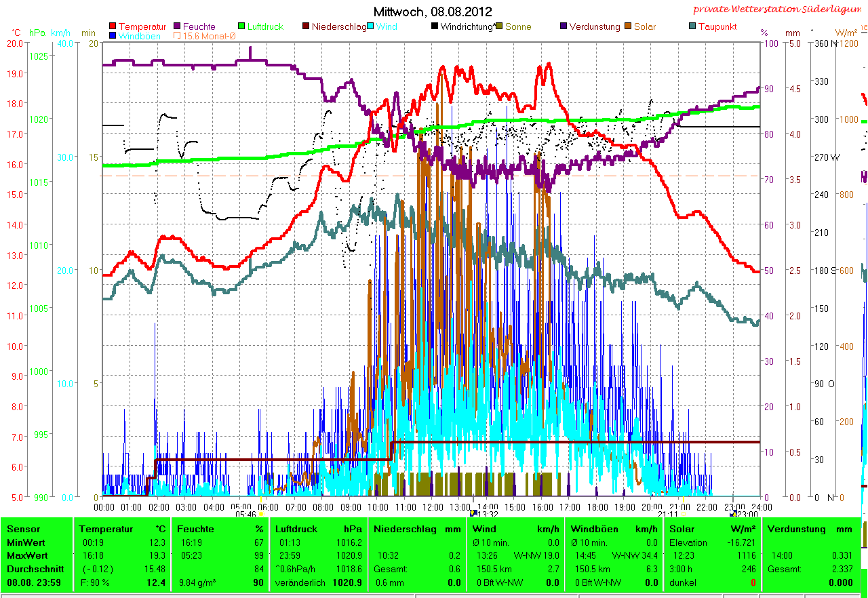Viewport: 868px width, 598px height.
Task: Click the 12:00 label on the time axis
Action: 433,506
